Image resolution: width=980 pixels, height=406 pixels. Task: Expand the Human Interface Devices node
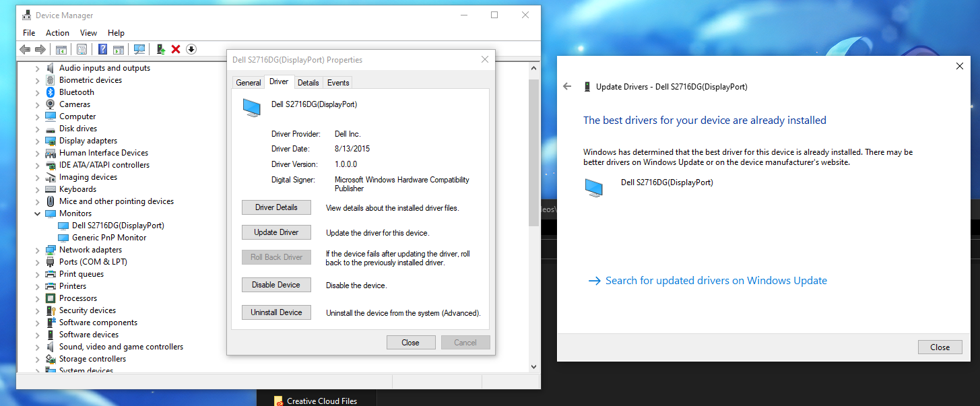point(38,153)
